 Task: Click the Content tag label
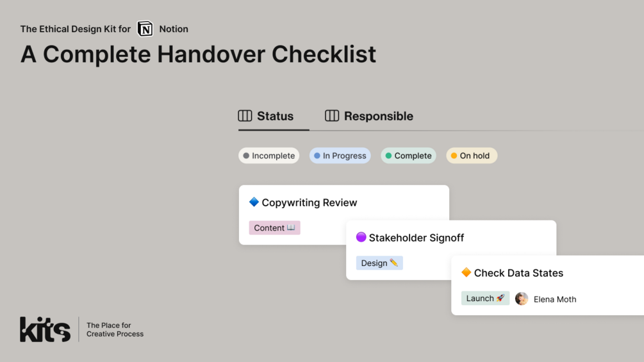point(274,227)
